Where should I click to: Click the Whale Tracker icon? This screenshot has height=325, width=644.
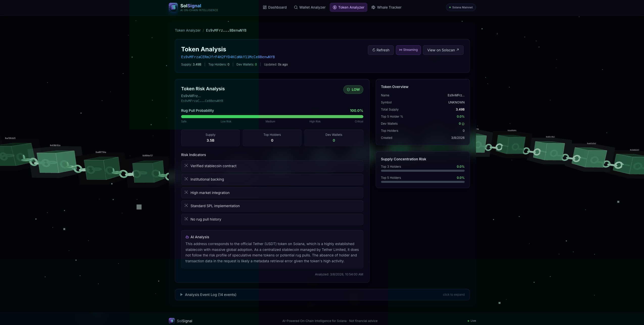[373, 7]
